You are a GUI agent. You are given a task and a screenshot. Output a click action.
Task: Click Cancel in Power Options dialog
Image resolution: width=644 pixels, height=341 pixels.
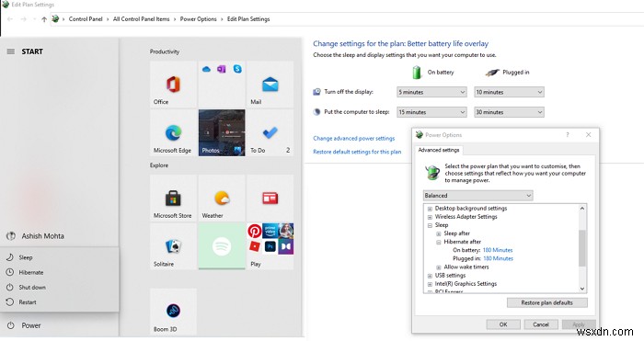tap(541, 324)
